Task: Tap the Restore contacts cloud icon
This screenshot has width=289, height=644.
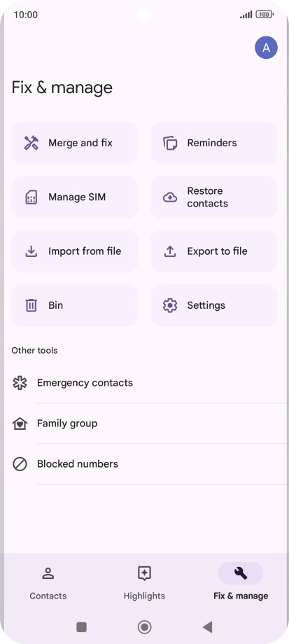Action: (170, 197)
